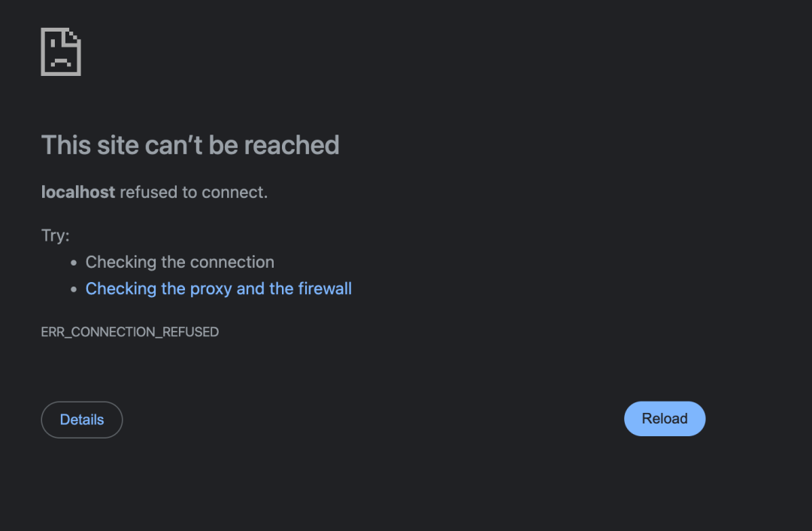The height and width of the screenshot is (531, 812).
Task: Click the bullet before the proxy link
Action: [x=74, y=289]
